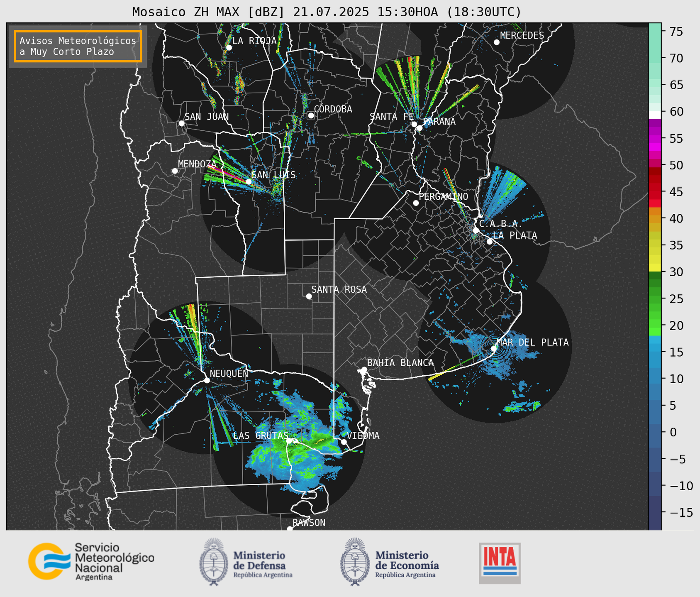Select the CÓRDOBA city marker
Screen dimensions: 700x597
click(311, 115)
